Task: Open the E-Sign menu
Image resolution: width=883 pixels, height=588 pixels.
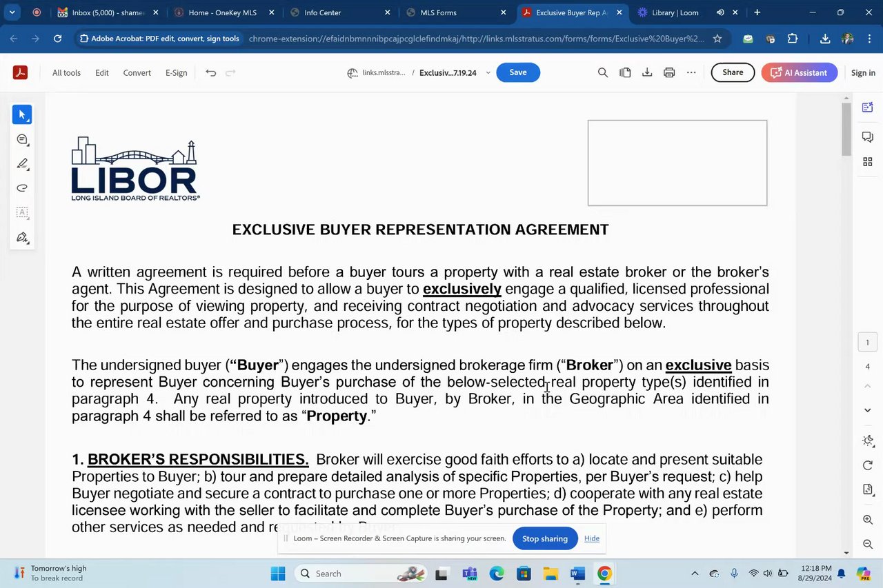Action: [176, 72]
